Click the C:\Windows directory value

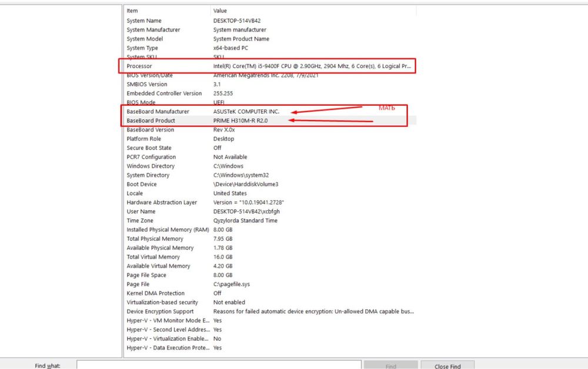[x=228, y=166]
